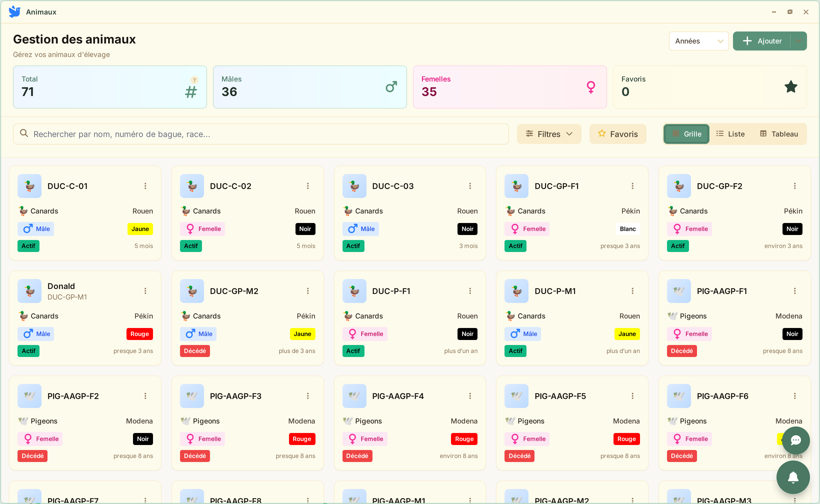Open the chat bubble floating button
The image size is (820, 504).
click(796, 440)
